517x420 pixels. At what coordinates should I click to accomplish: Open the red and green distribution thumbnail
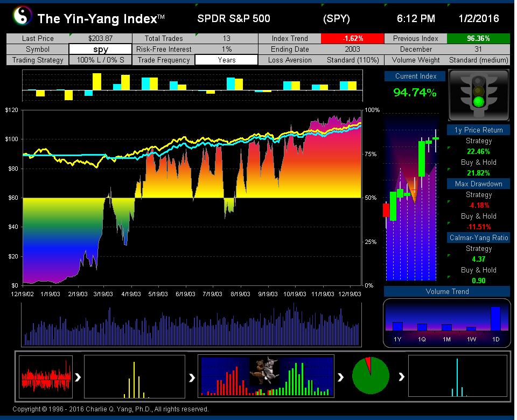point(266,376)
